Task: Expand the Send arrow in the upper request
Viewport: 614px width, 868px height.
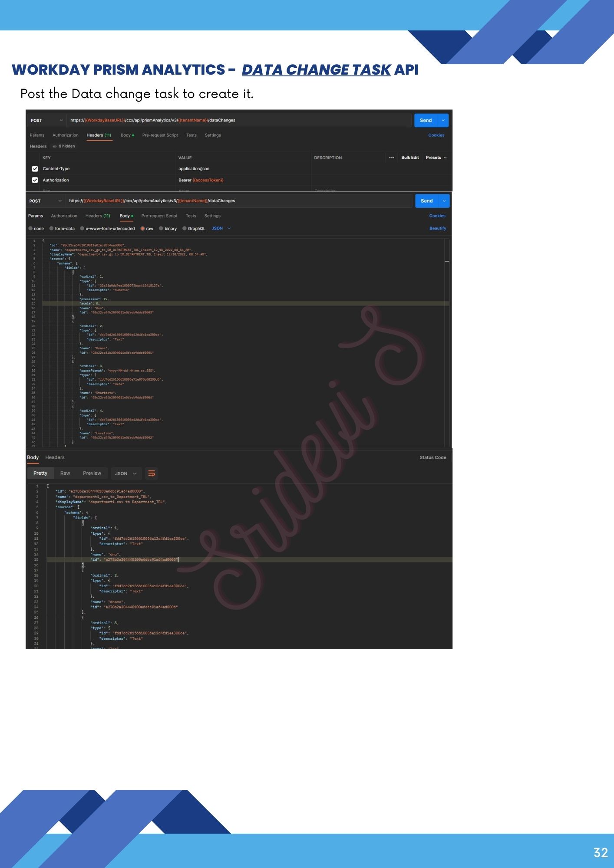Action: (x=443, y=120)
